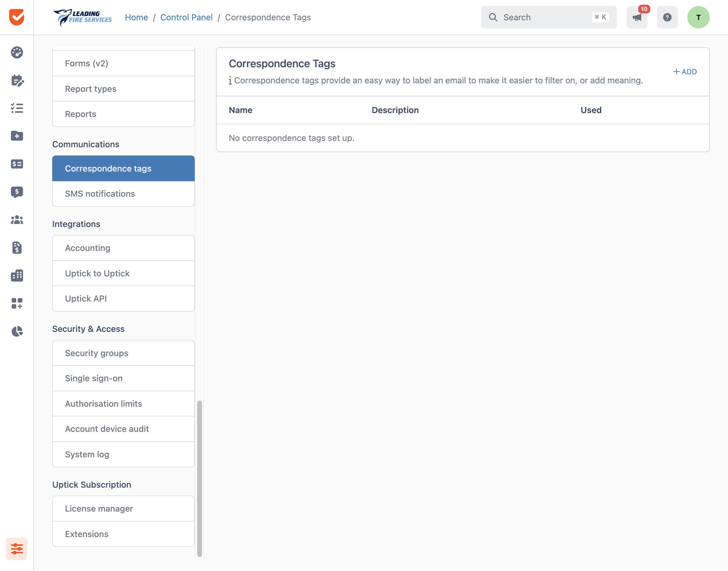The height and width of the screenshot is (571, 728).
Task: Open Security groups settings
Action: 123,353
